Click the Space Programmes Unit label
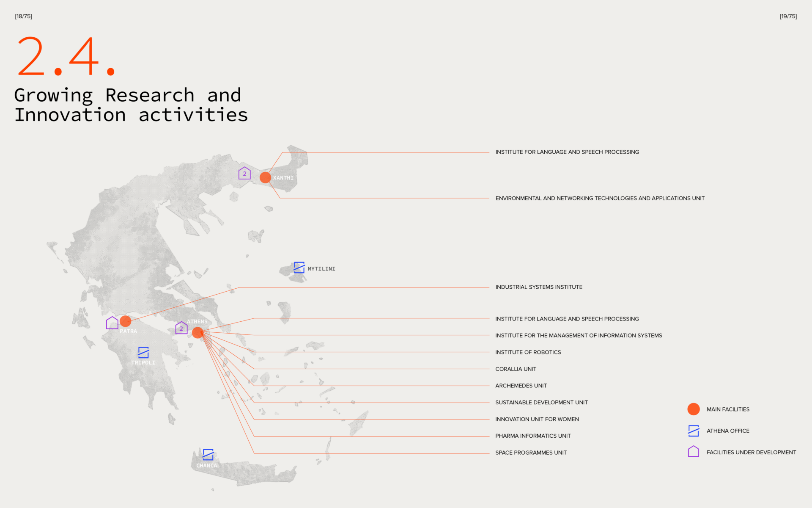The height and width of the screenshot is (508, 812). [531, 453]
